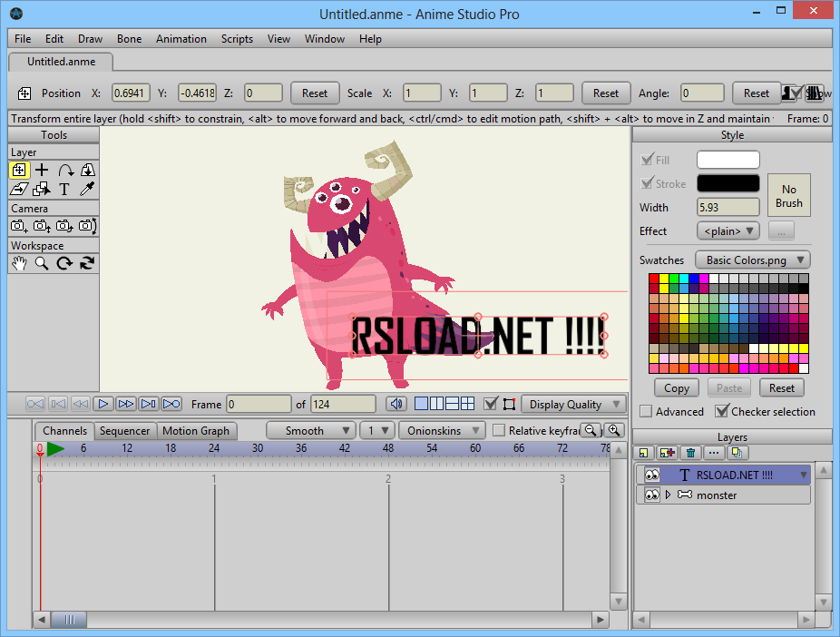Open the Display Quality dropdown
Image resolution: width=840 pixels, height=637 pixels.
pos(572,404)
